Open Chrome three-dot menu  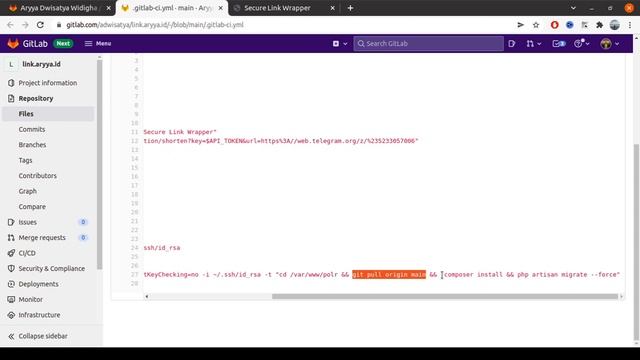(630, 25)
